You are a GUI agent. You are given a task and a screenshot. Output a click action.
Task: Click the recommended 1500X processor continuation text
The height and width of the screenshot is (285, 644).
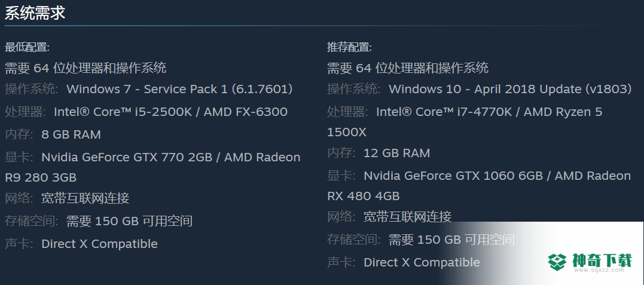click(x=347, y=132)
